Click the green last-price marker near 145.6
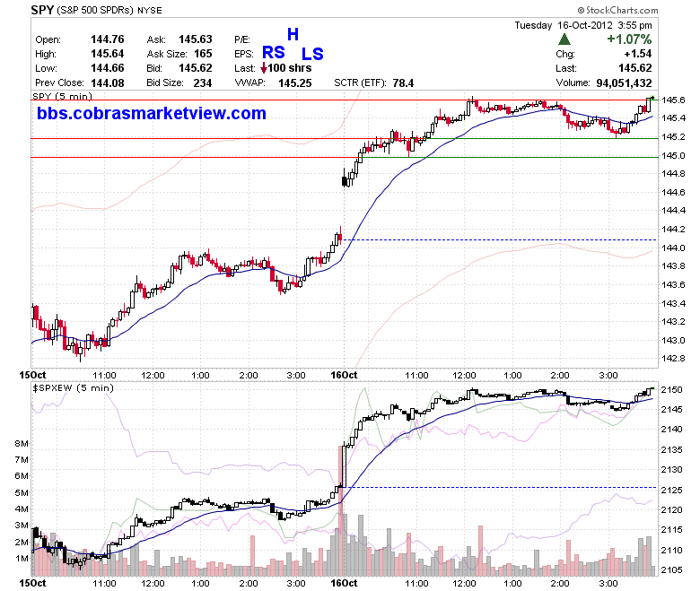 (x=652, y=98)
